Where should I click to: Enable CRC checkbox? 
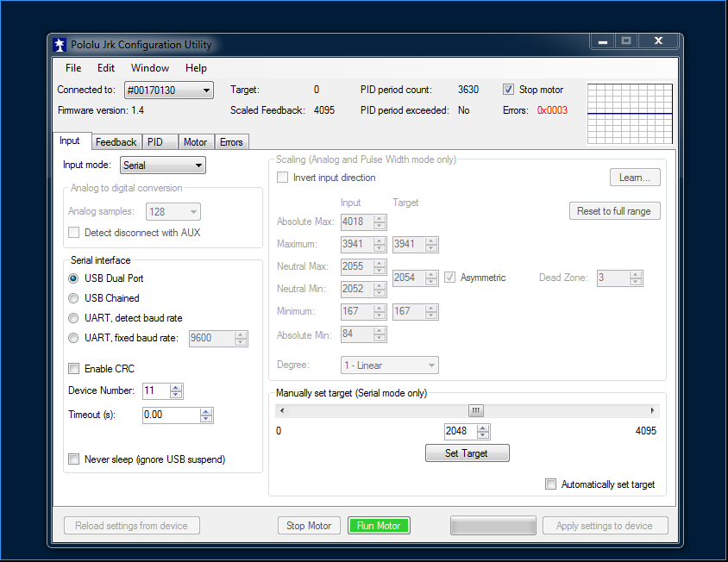(x=74, y=369)
